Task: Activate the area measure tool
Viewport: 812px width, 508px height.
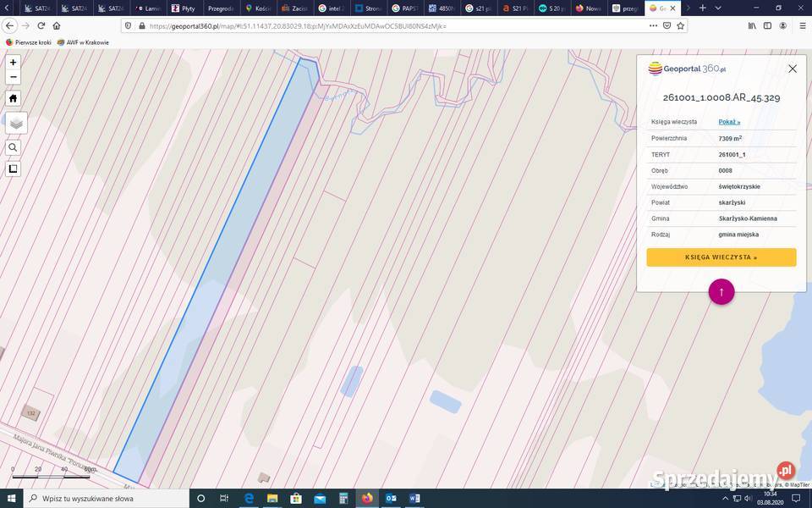Action: point(13,168)
